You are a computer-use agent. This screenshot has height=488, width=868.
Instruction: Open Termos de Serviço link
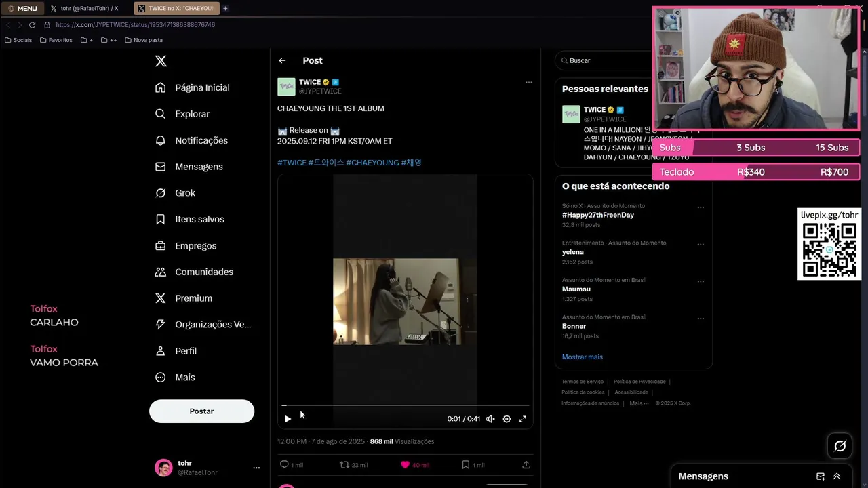point(583,382)
